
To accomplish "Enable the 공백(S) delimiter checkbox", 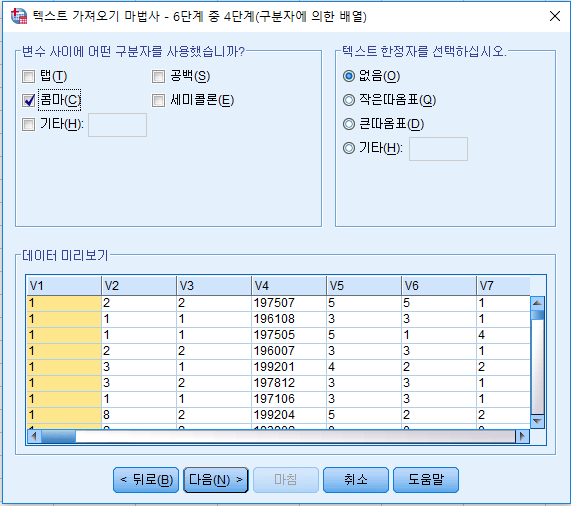I will point(158,76).
